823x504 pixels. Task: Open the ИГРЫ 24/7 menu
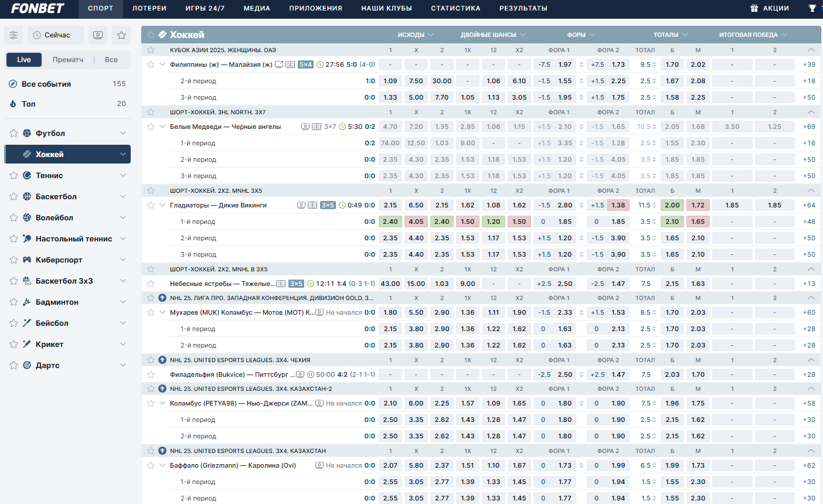205,8
